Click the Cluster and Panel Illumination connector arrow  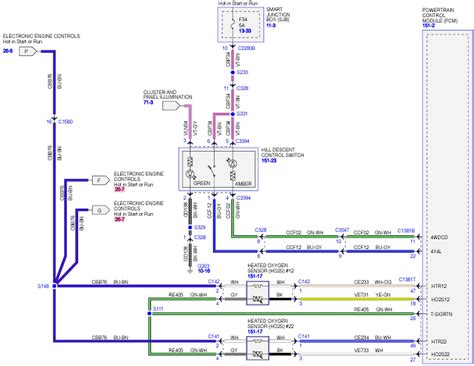coord(171,106)
